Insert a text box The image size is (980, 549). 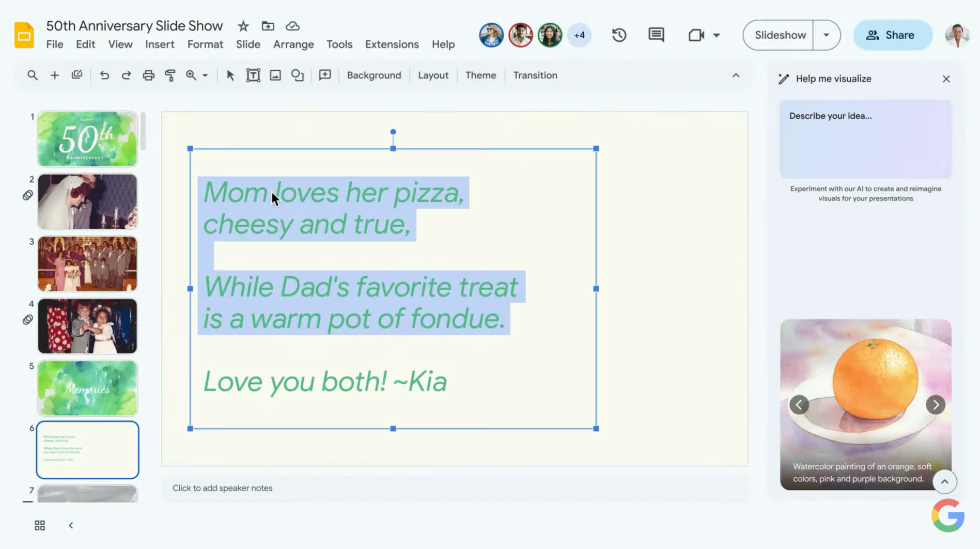(253, 75)
